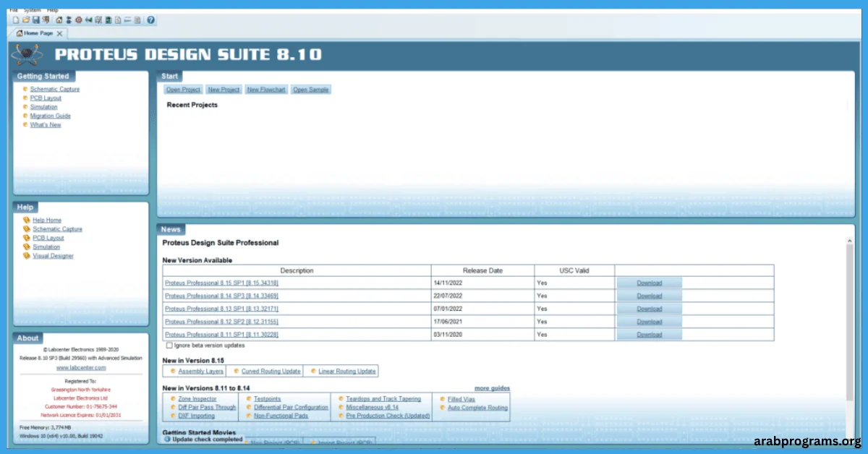Open Pre Production Check (Updated) link
The image size is (868, 454).
click(388, 416)
